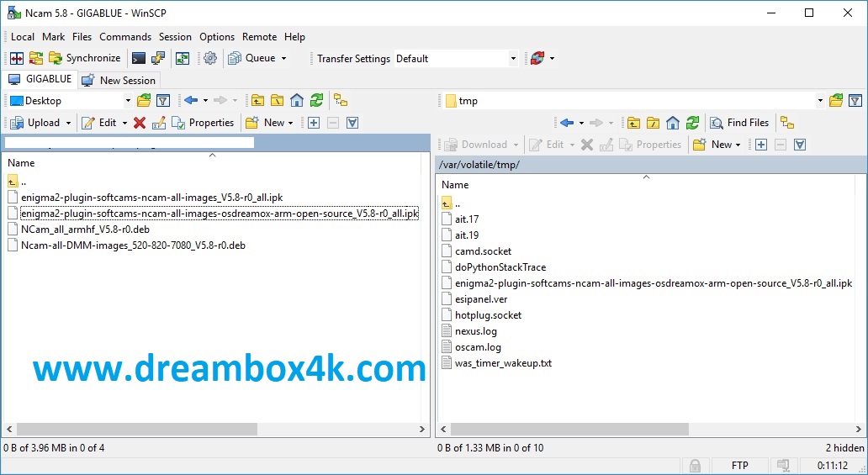The image size is (868, 475).
Task: Open the Local menu
Action: point(23,37)
